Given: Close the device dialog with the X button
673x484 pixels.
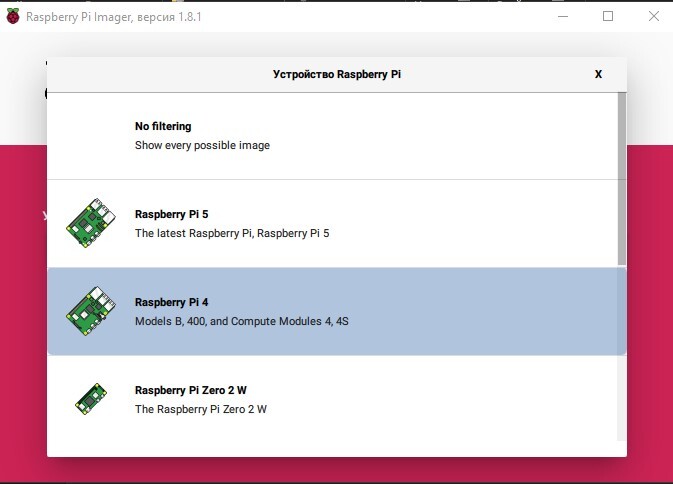Looking at the screenshot, I should coord(598,74).
